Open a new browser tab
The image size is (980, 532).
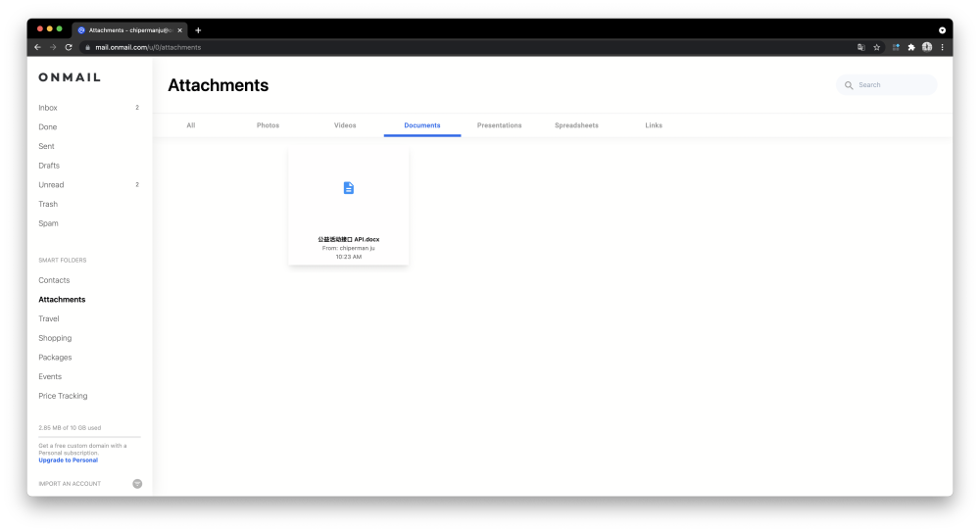198,30
